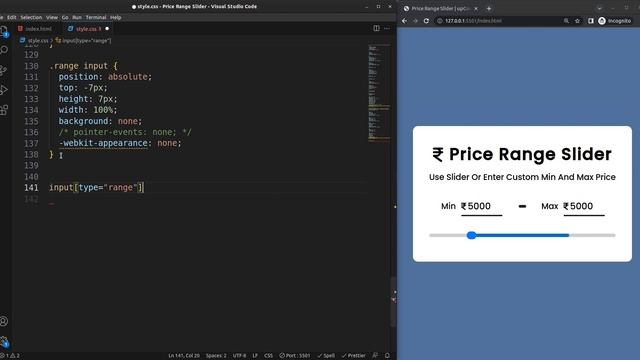Open the Run and Debug view
Viewport: 640px width, 360px height.
(4, 90)
